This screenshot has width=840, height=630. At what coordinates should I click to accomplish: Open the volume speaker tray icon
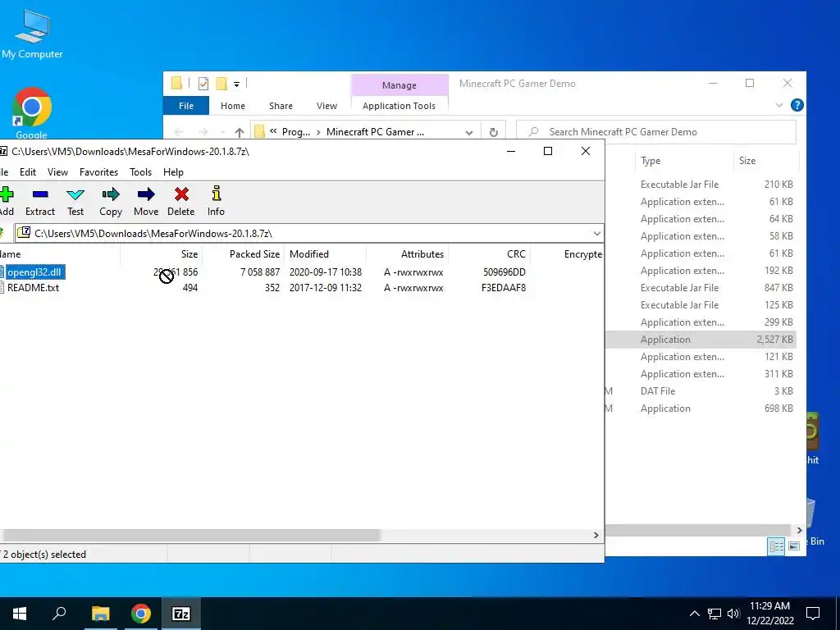pos(733,614)
